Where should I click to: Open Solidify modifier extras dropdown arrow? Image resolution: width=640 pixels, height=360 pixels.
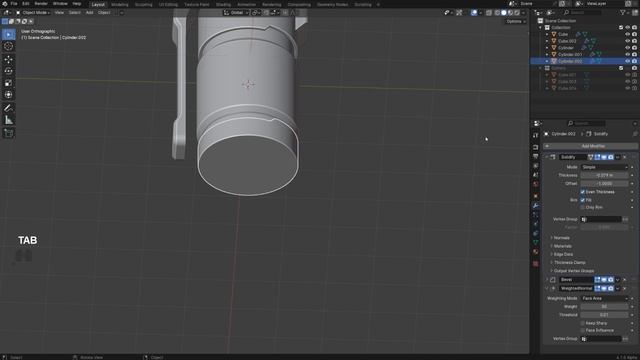tap(618, 157)
